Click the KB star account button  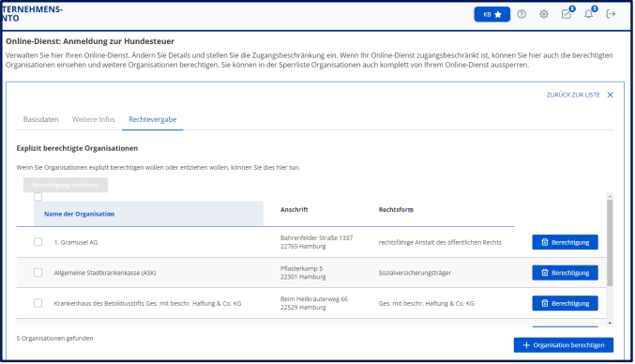pyautogui.click(x=492, y=15)
